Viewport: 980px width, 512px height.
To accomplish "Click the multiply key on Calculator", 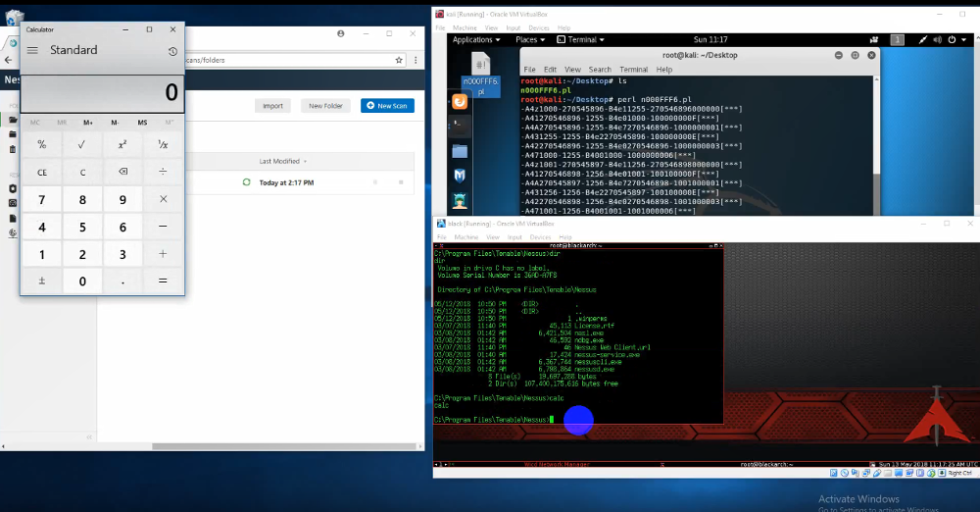I will (163, 199).
